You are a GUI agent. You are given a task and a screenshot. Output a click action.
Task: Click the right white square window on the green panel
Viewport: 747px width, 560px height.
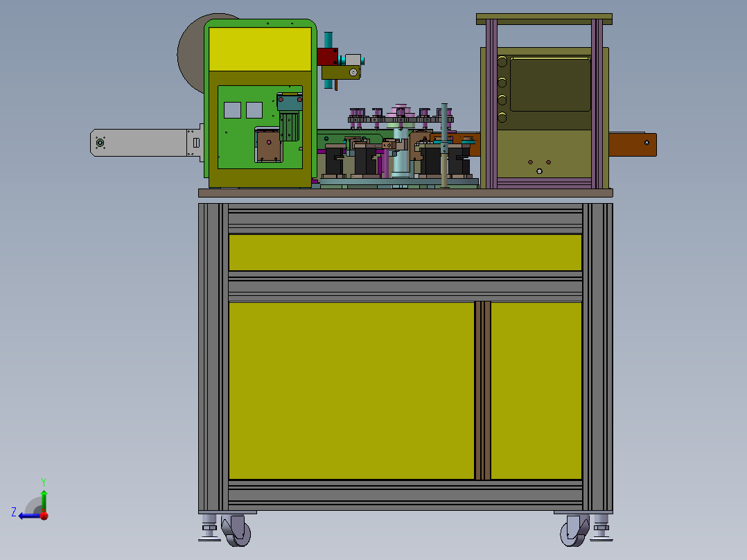point(254,110)
